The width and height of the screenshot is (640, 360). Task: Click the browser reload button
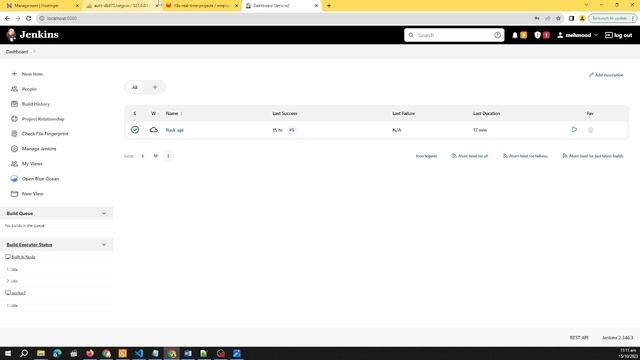tap(29, 18)
